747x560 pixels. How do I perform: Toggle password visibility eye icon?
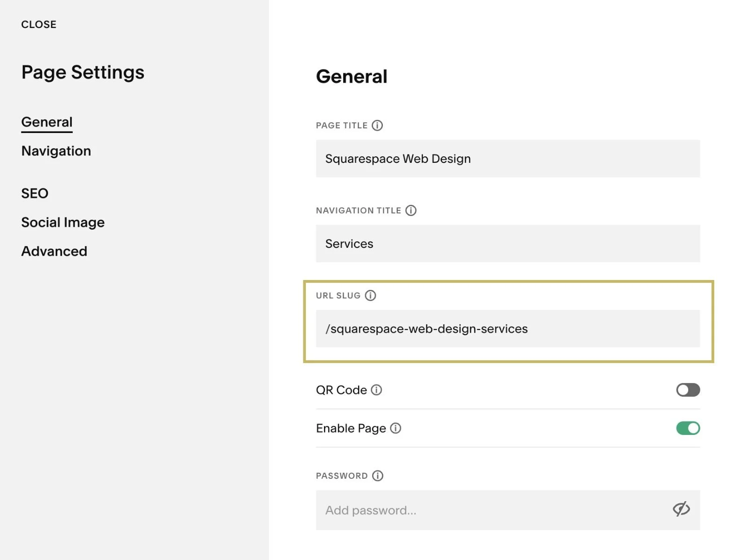pos(681,509)
